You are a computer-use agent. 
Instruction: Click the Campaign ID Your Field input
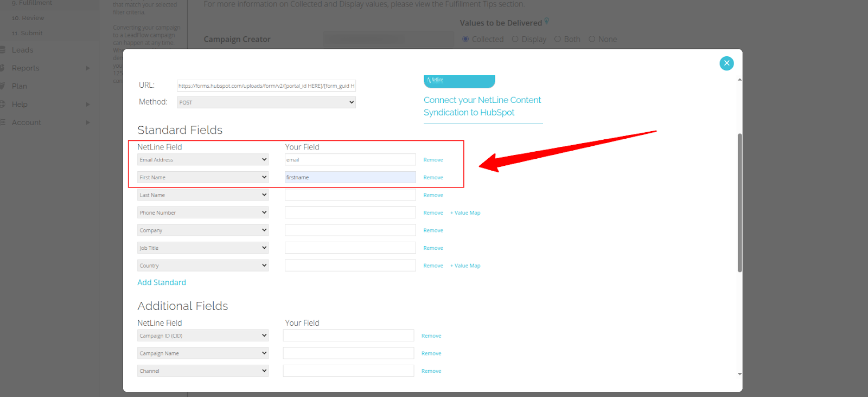click(x=348, y=335)
